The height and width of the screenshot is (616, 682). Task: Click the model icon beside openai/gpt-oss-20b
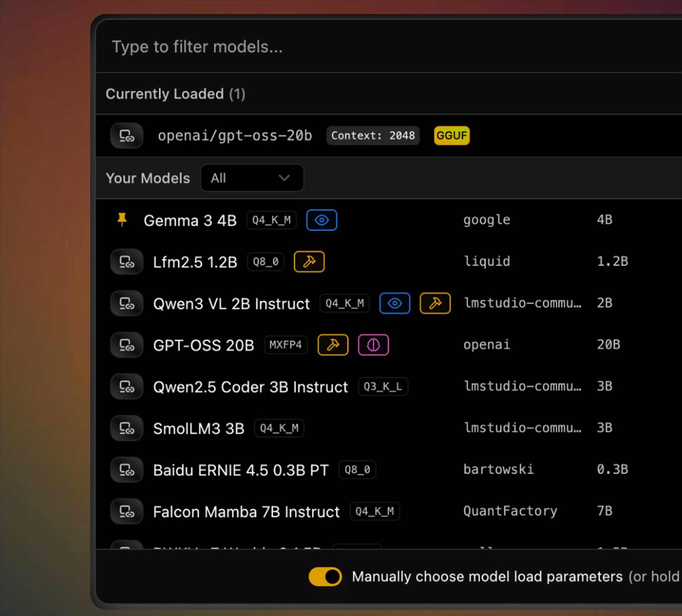[x=127, y=136]
